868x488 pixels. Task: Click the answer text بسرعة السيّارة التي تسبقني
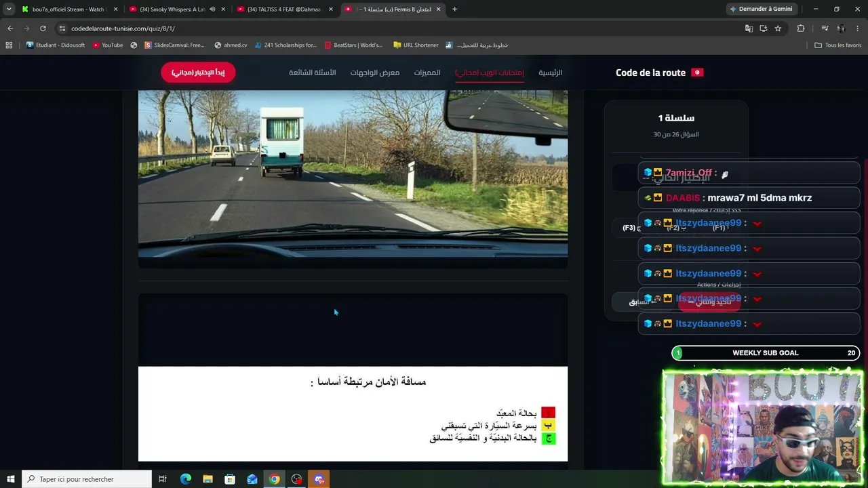[x=489, y=426]
